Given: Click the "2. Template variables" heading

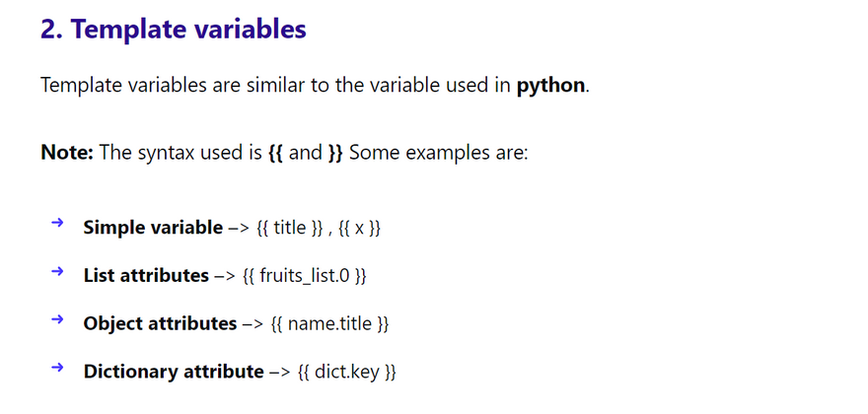Looking at the screenshot, I should coord(173,30).
